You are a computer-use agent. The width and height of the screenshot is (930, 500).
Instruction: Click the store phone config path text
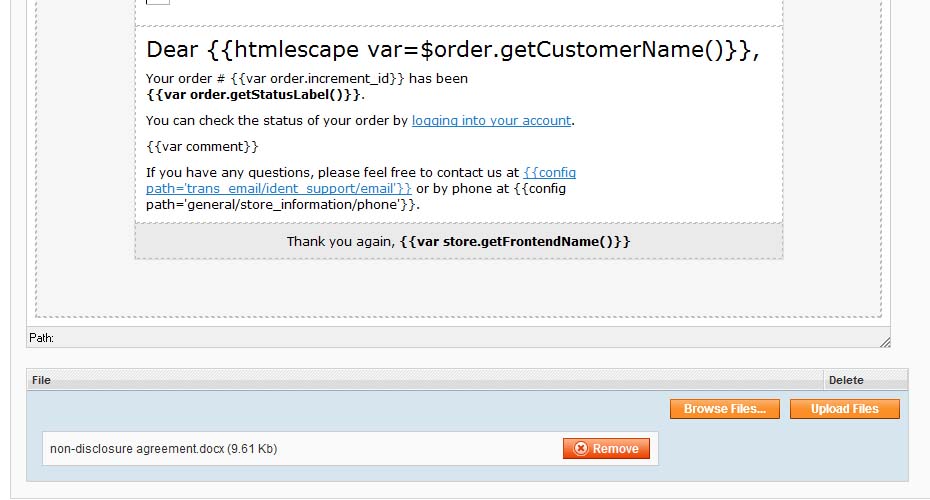(x=282, y=204)
